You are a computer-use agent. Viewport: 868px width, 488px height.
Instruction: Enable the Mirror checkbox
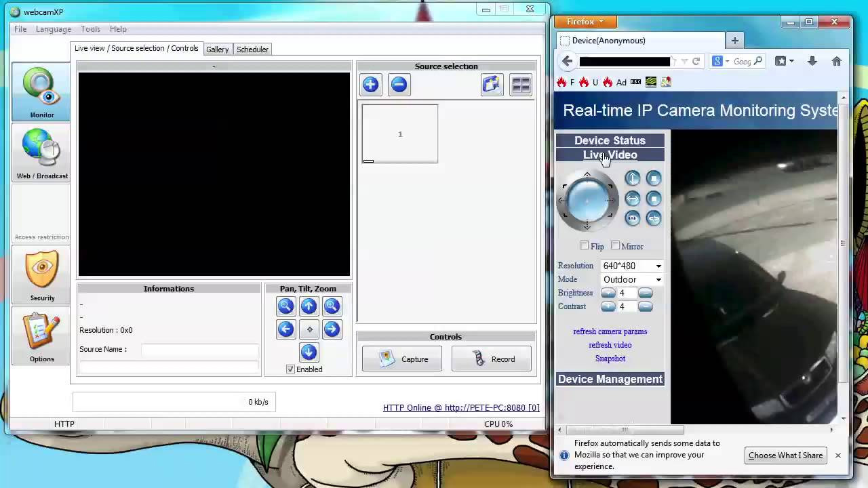pos(616,245)
